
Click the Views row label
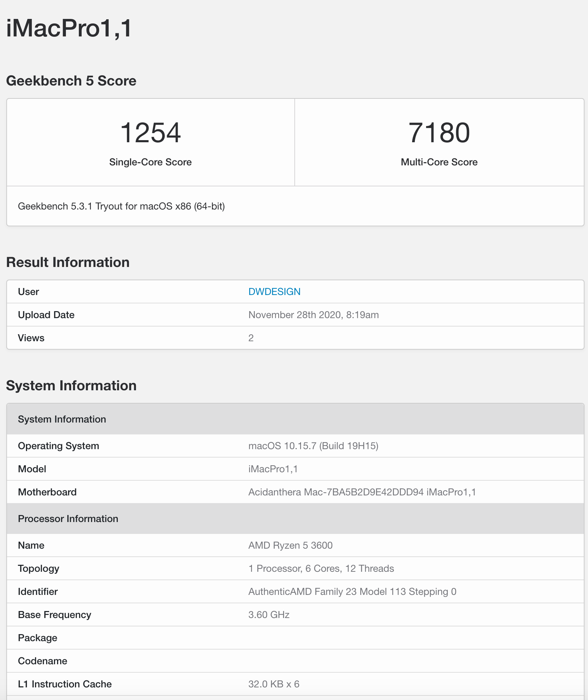pos(31,338)
